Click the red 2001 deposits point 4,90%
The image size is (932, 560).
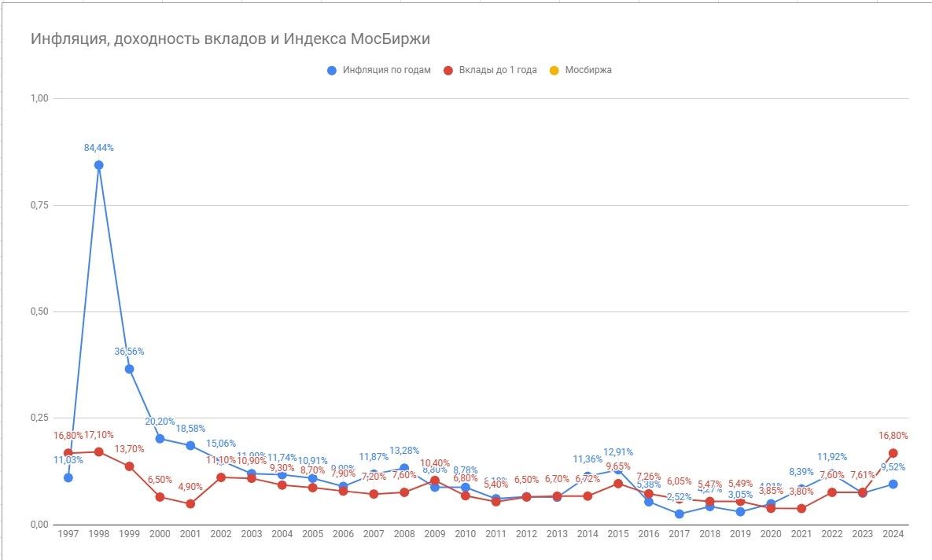point(190,503)
